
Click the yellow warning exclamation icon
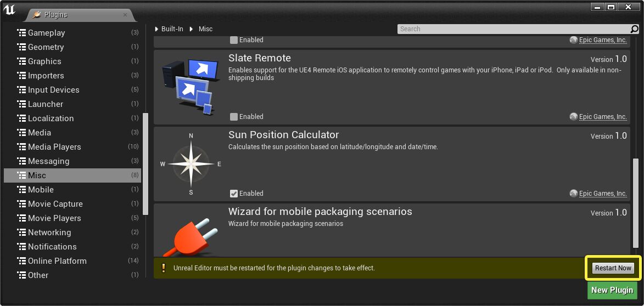click(163, 268)
